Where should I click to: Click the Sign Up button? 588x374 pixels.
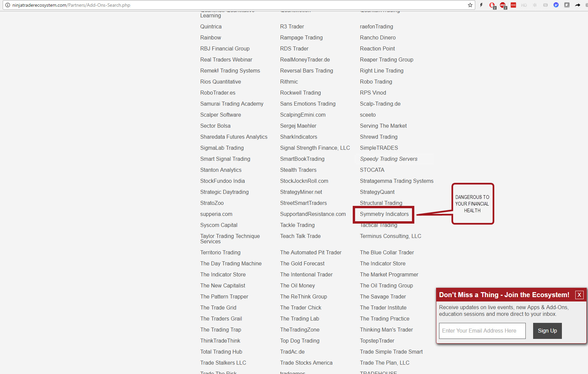click(x=548, y=331)
